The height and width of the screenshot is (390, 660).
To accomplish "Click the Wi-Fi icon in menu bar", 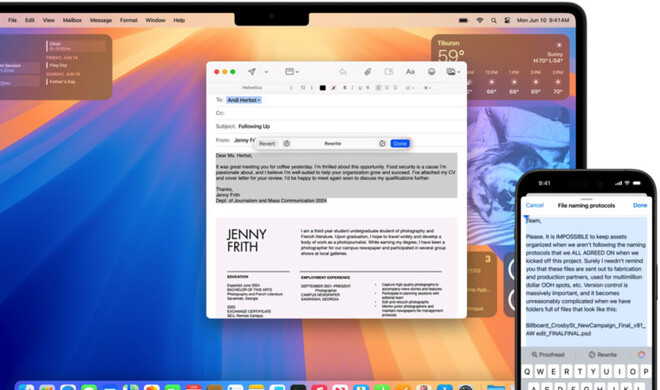I will coord(479,20).
